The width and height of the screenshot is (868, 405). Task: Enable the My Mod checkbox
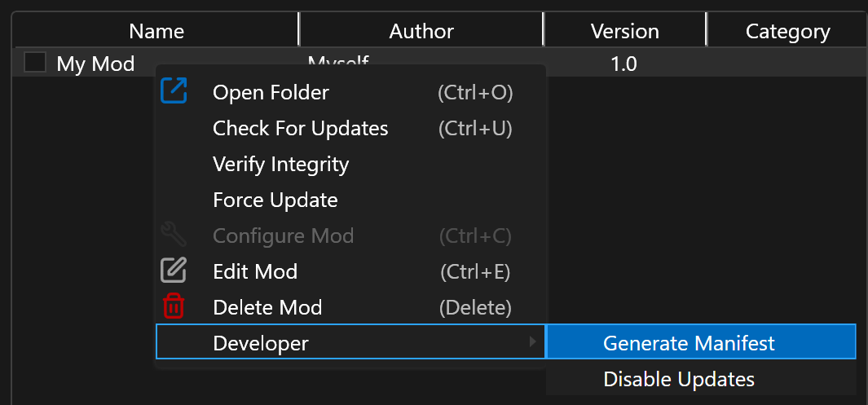pos(35,63)
